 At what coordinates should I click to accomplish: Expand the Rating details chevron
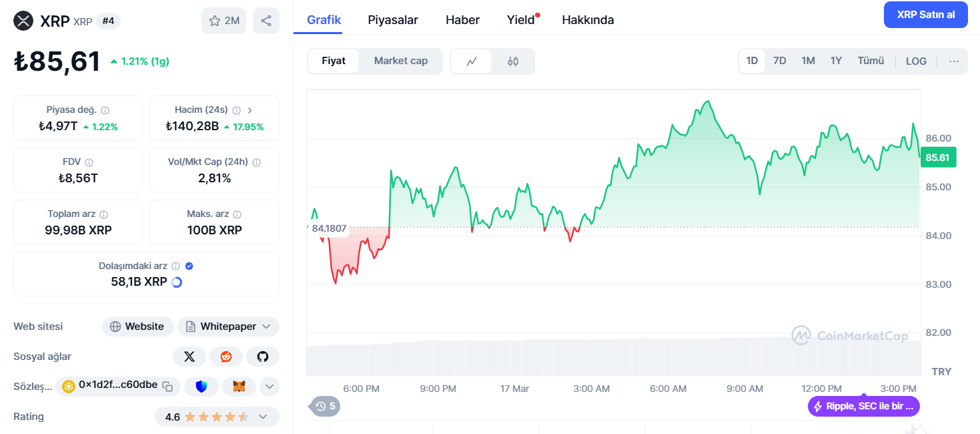point(263,417)
